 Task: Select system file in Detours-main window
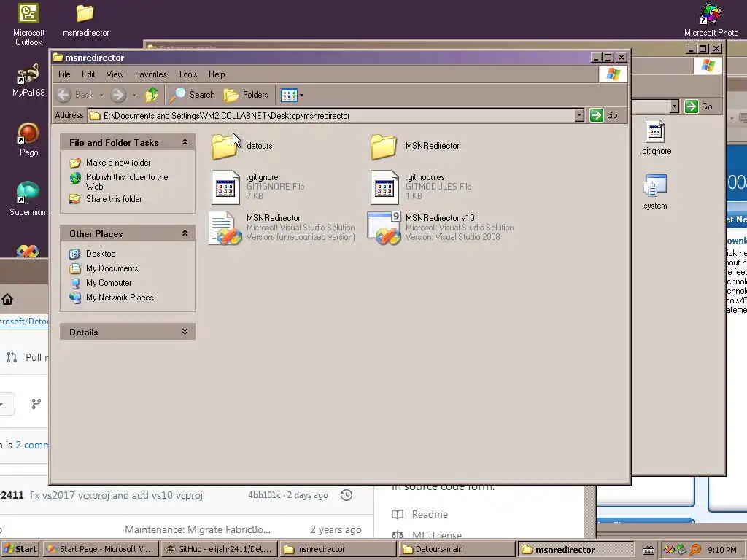point(655,192)
